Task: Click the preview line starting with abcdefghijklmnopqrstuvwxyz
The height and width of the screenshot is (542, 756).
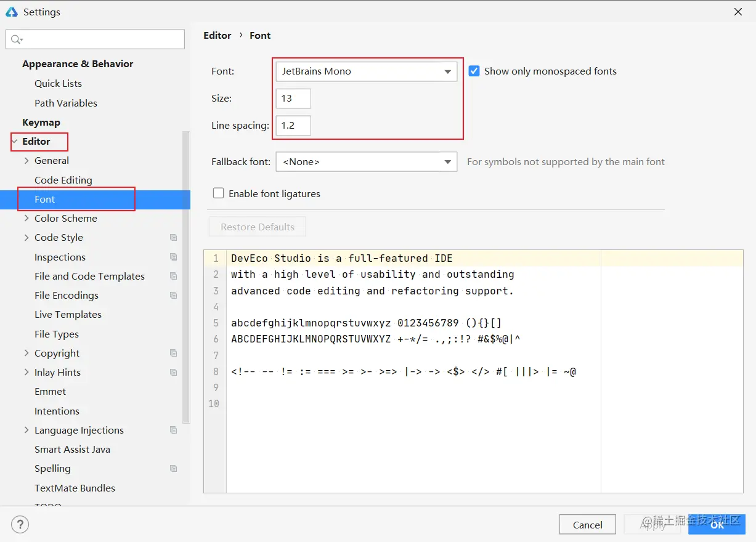Action: [366, 323]
